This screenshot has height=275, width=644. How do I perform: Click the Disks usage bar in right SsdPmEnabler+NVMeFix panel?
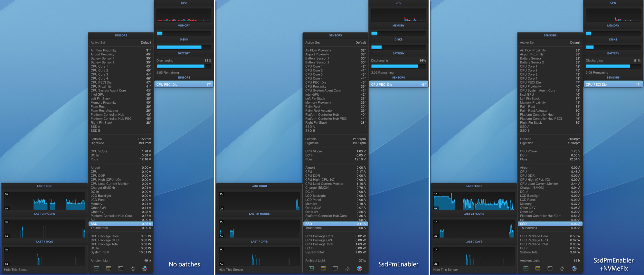[613, 47]
